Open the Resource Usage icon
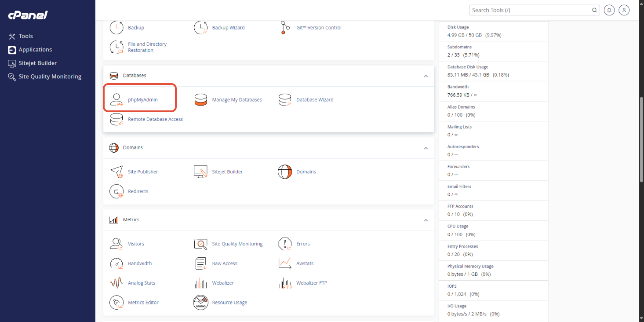Viewport: 644px width, 322px height. point(201,303)
